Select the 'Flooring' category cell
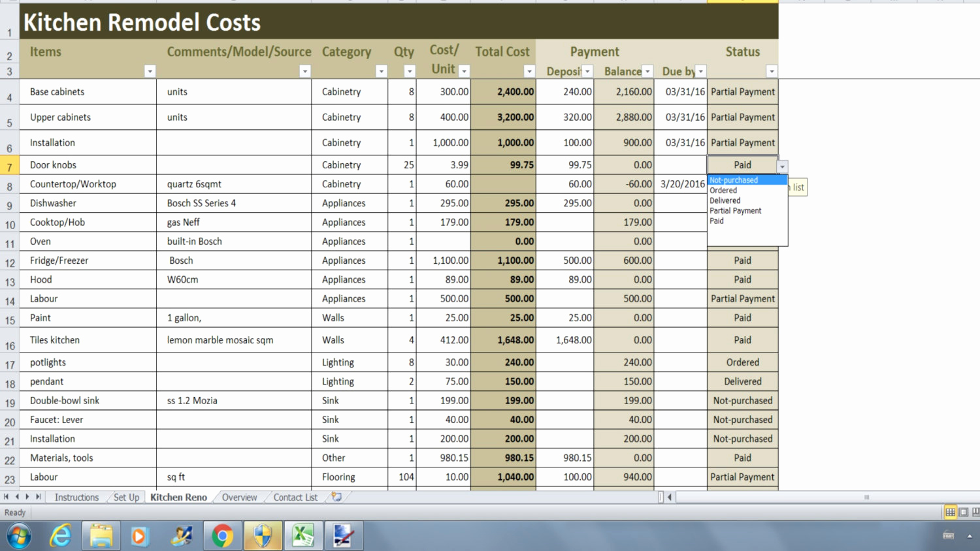980x551 pixels. (350, 477)
